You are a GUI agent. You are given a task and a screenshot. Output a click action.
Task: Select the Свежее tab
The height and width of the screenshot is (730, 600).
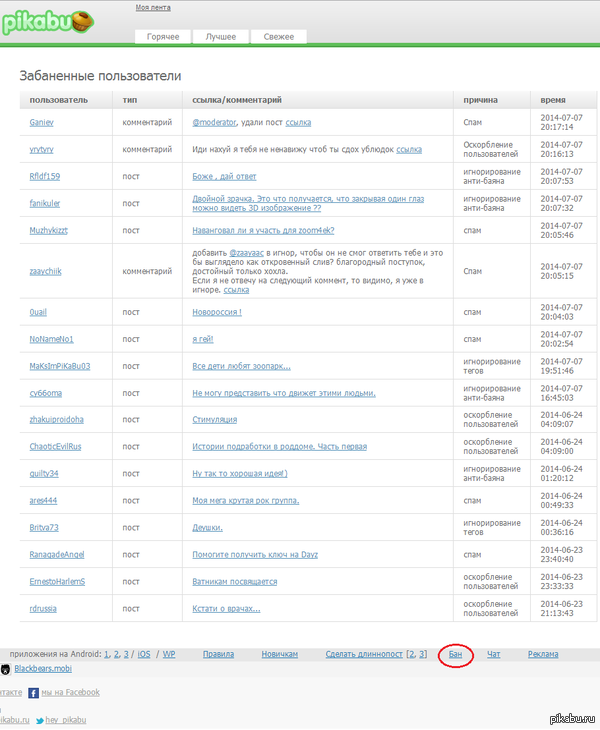pyautogui.click(x=278, y=37)
